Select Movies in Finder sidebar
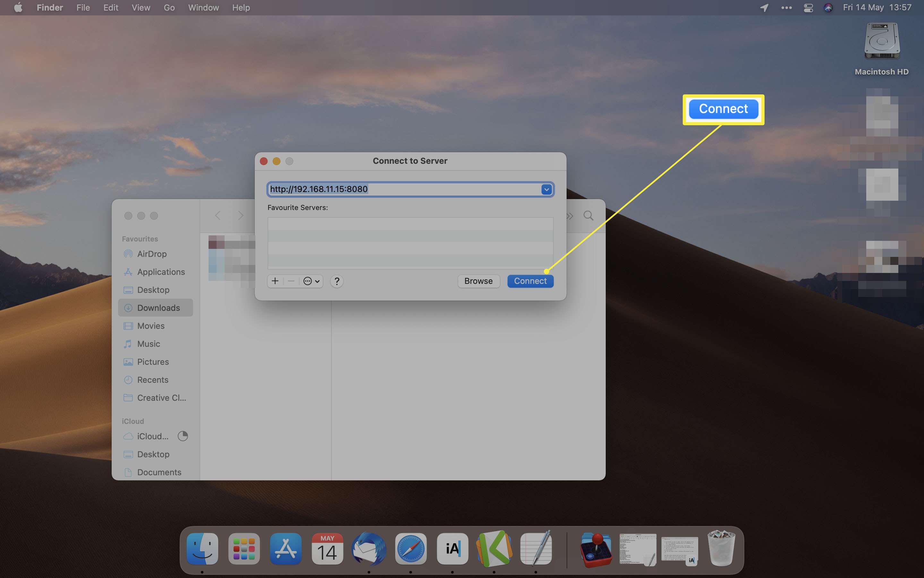Viewport: 924px width, 578px height. pos(155,326)
